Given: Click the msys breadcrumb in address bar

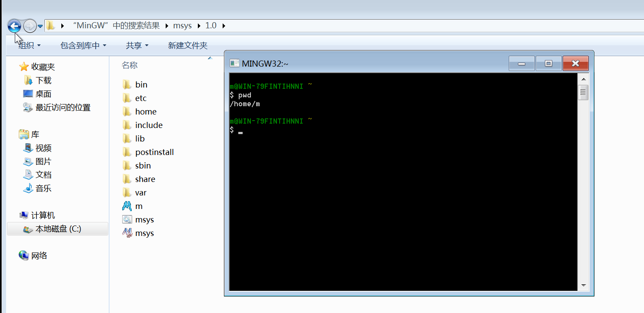Looking at the screenshot, I should point(182,26).
